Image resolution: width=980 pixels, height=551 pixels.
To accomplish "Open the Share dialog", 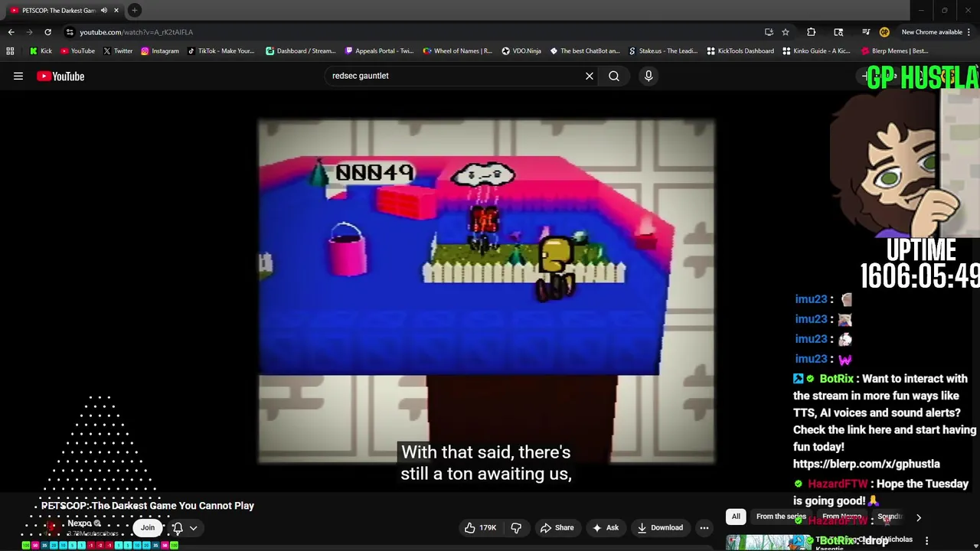I will pos(557,527).
